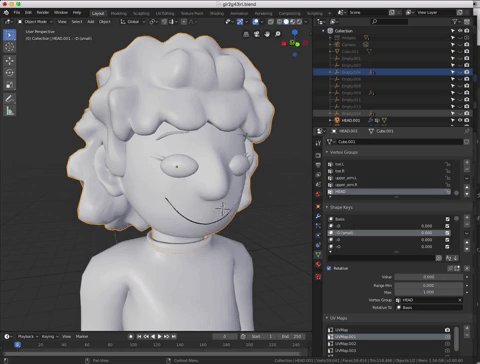This screenshot has height=364, width=480.
Task: Move shape key up with arrow button
Action: click(x=467, y=242)
